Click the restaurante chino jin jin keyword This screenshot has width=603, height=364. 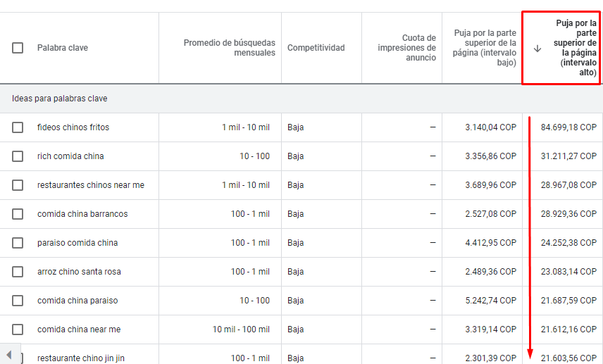point(80,358)
